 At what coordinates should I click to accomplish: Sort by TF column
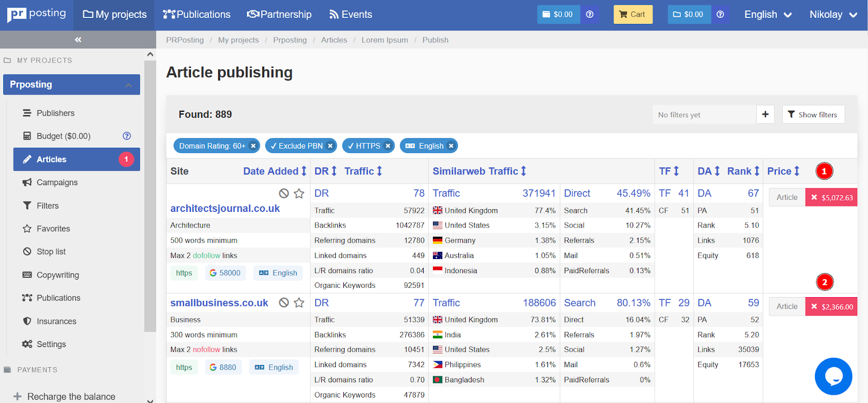tap(669, 171)
